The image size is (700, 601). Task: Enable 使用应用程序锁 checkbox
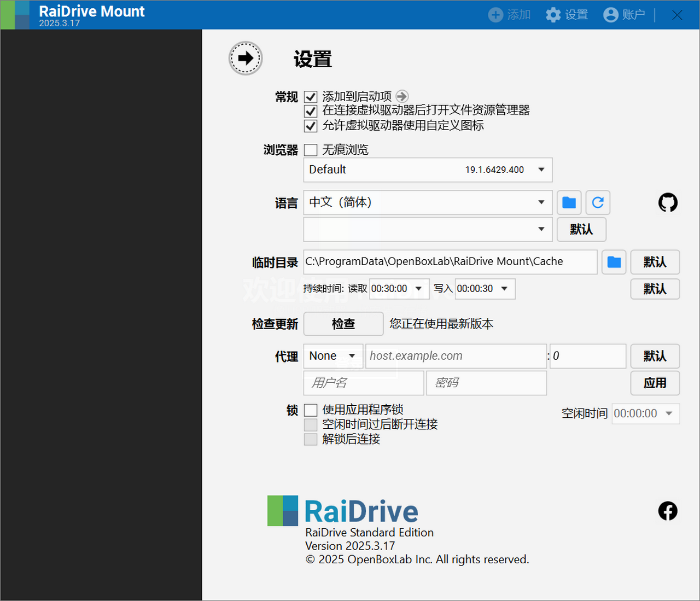311,410
